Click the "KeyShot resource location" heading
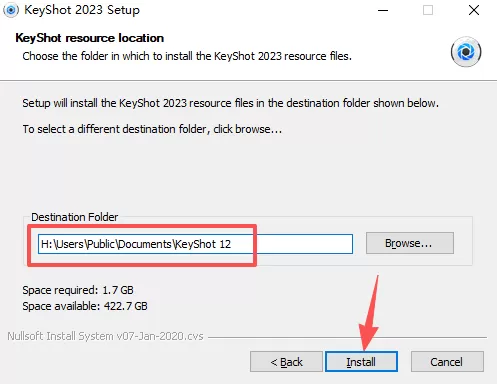The width and height of the screenshot is (497, 384). pyautogui.click(x=90, y=38)
